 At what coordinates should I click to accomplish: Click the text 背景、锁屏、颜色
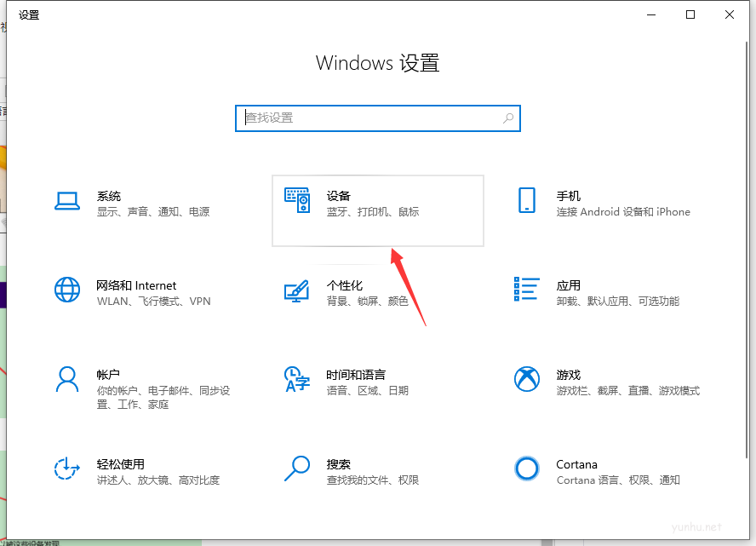(x=368, y=302)
